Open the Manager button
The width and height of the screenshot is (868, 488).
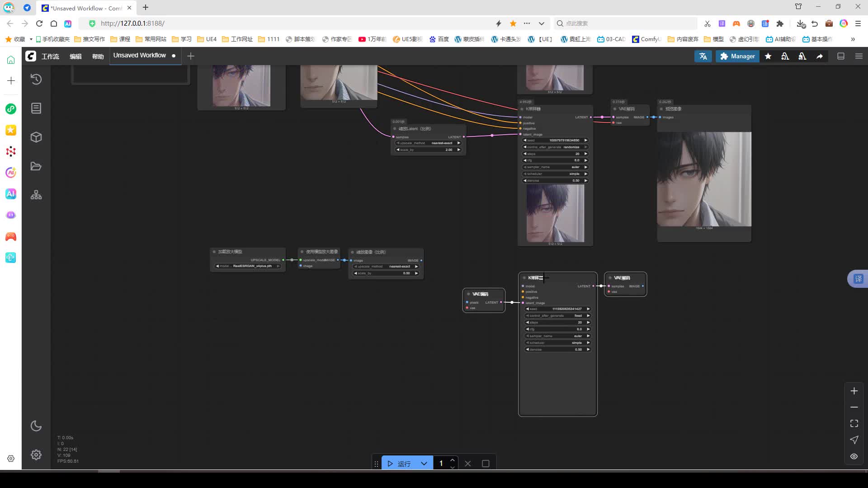coord(737,56)
